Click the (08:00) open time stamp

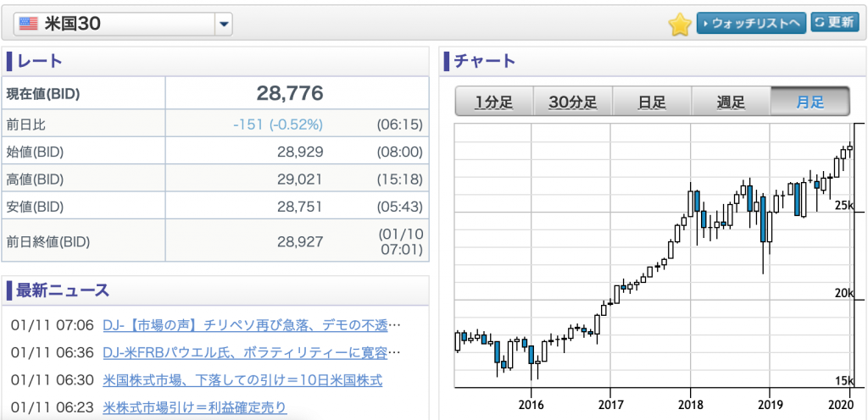(400, 152)
